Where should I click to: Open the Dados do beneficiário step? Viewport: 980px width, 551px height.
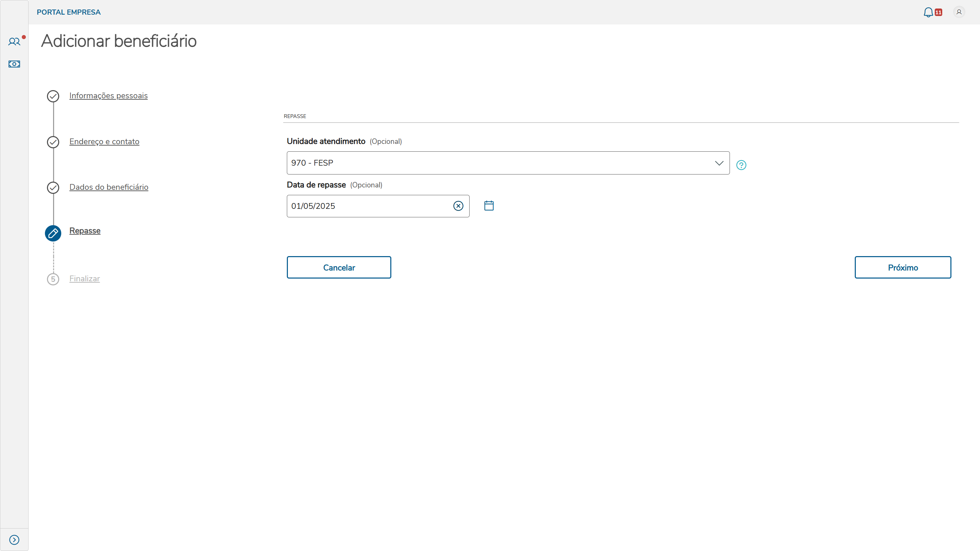[109, 187]
